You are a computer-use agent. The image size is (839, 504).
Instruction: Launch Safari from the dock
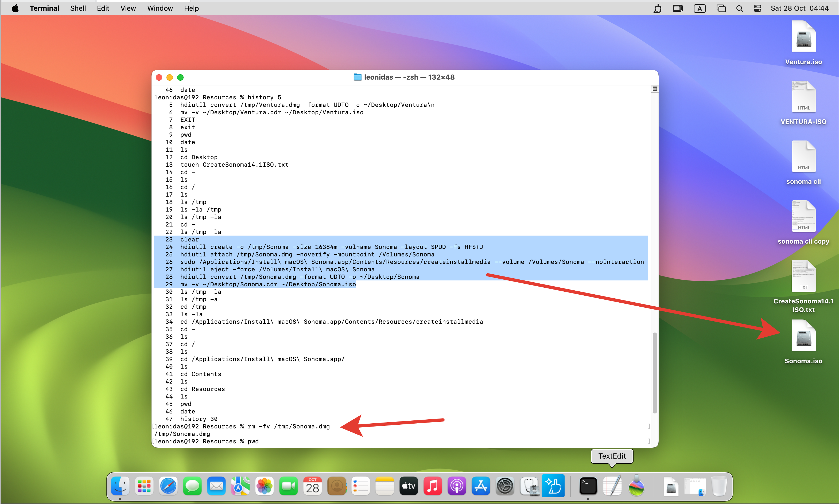(168, 486)
